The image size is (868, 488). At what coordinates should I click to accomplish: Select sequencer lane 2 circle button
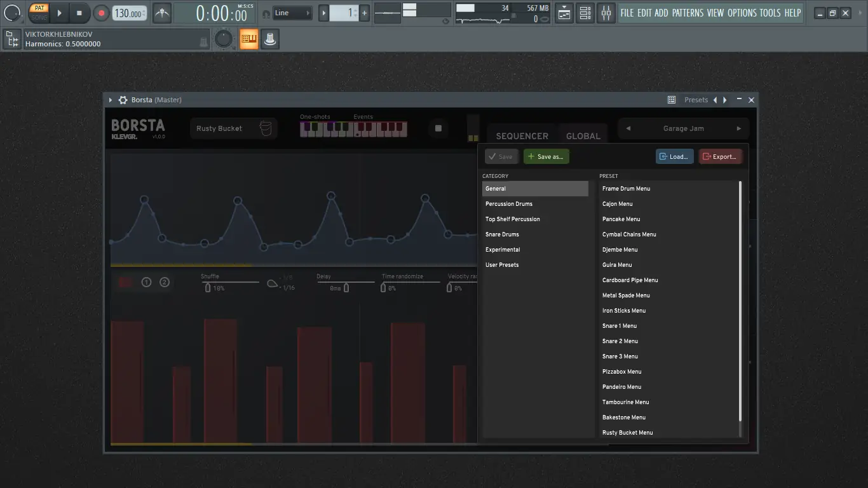(x=165, y=282)
